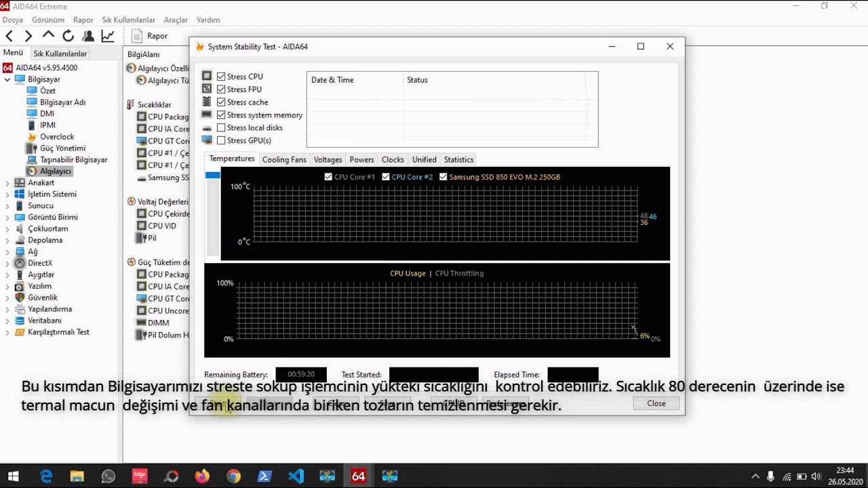Click the Rapor toolbar button
This screenshot has height=488, width=868.
(150, 36)
